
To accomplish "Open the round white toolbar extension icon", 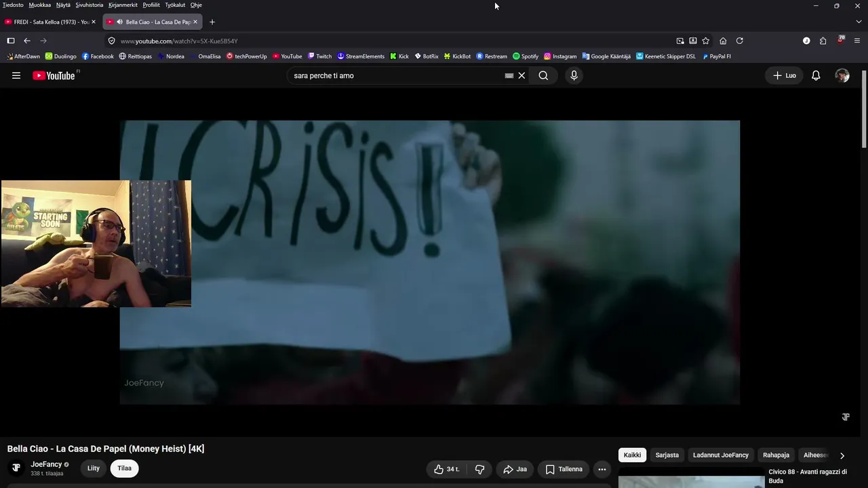I will click(x=806, y=41).
